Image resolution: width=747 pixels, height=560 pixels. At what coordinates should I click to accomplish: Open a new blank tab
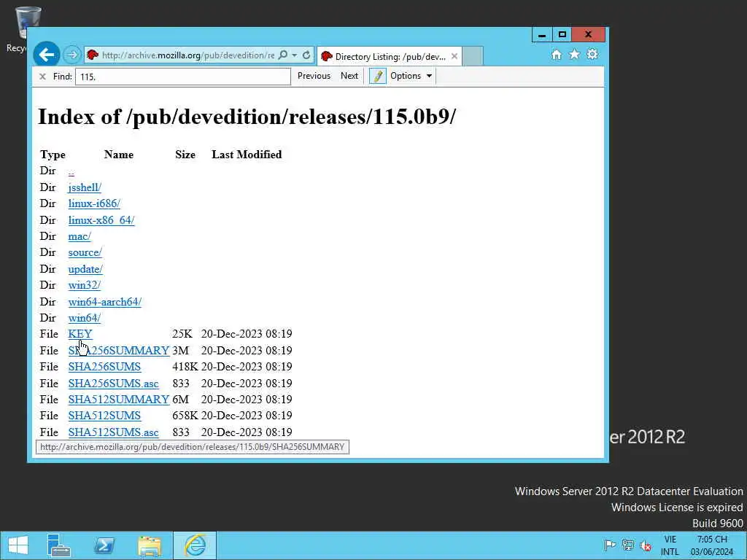tap(473, 56)
